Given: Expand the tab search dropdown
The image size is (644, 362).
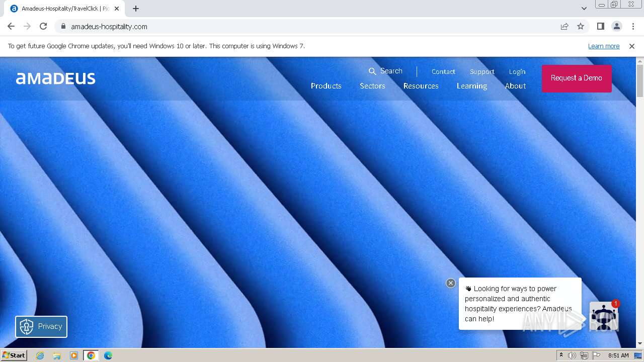Looking at the screenshot, I should [584, 9].
